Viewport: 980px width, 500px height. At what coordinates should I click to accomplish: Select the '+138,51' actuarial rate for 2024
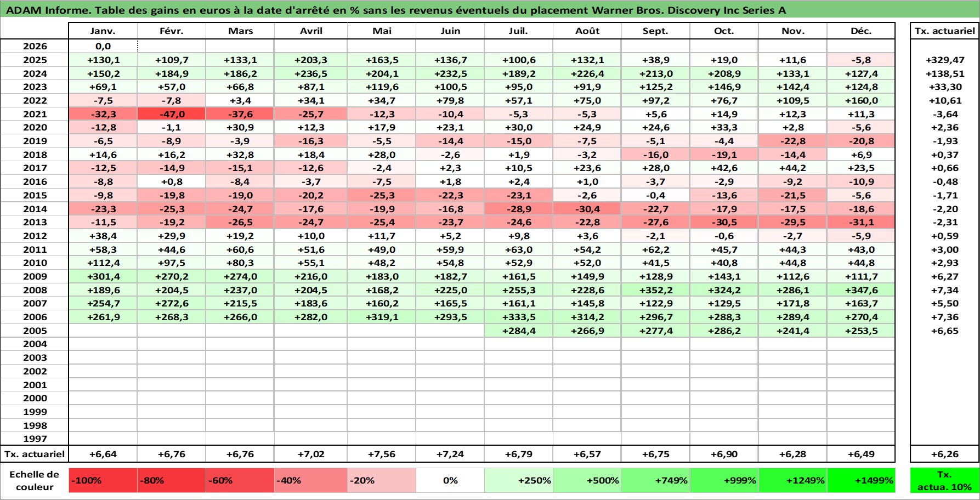tap(944, 73)
